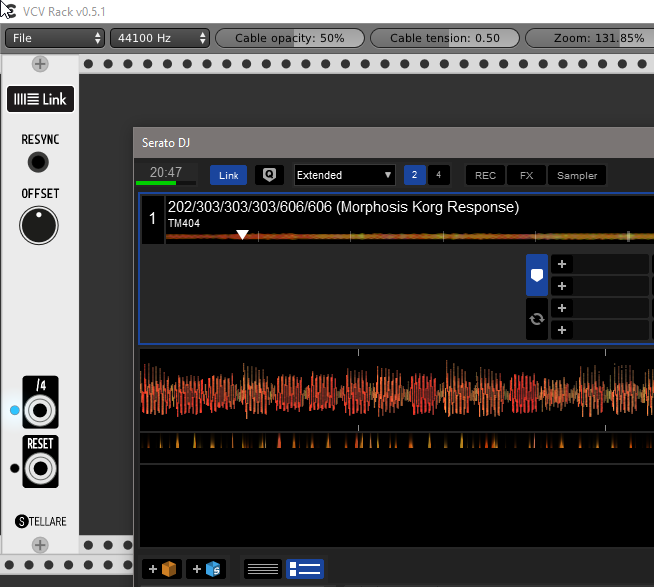Click the RESET output jack
Viewport: 654px width, 587px height.
pos(41,467)
